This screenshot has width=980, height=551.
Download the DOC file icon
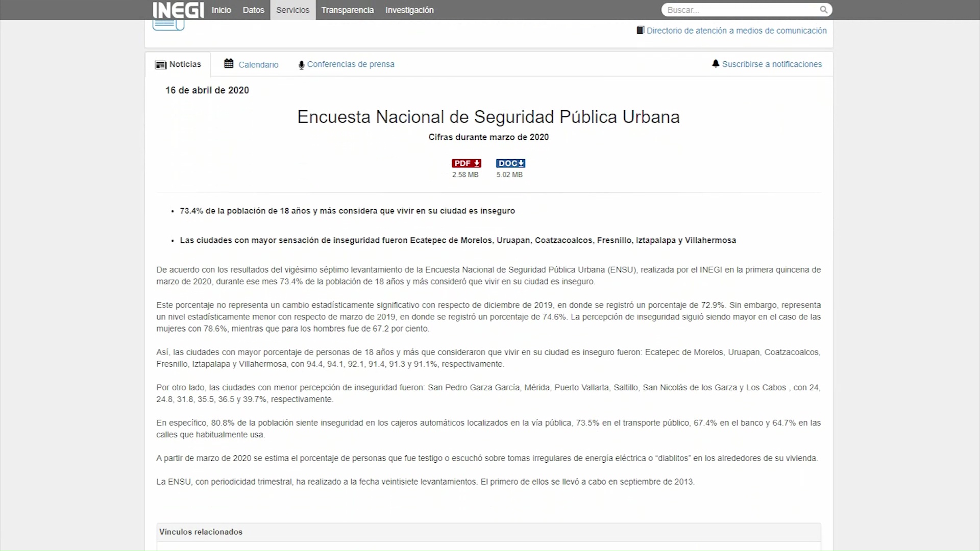click(510, 163)
